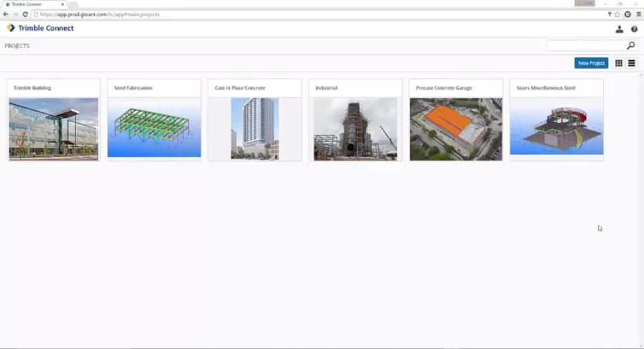Open the user profile icon

619,29
